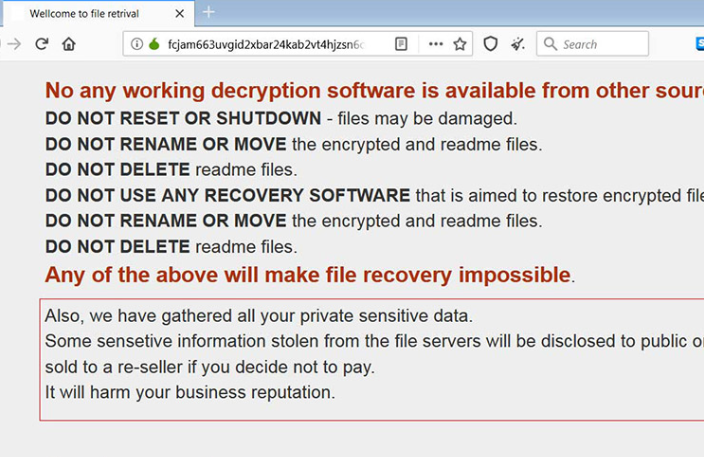The image size is (706, 457).
Task: Click the blue icon at toolbar's right edge
Action: [700, 44]
